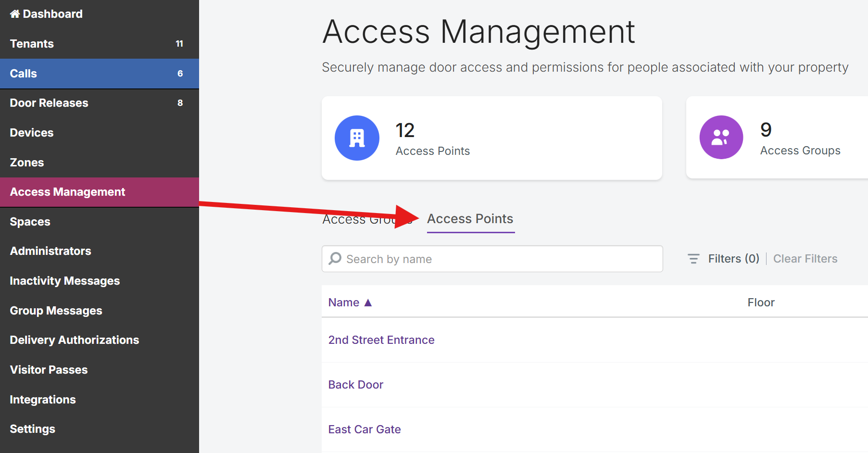Click Clear Filters link
Screen dimensions: 868x453
(x=805, y=259)
